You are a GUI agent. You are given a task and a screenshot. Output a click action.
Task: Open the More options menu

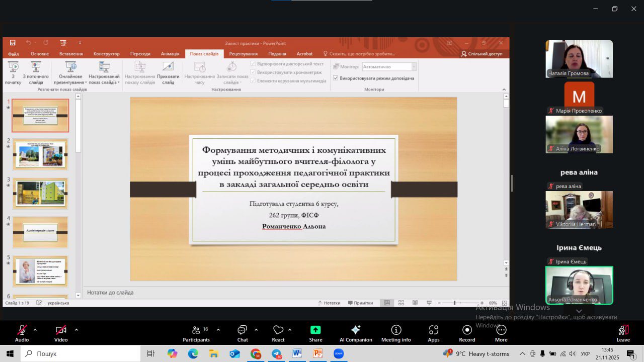(501, 333)
